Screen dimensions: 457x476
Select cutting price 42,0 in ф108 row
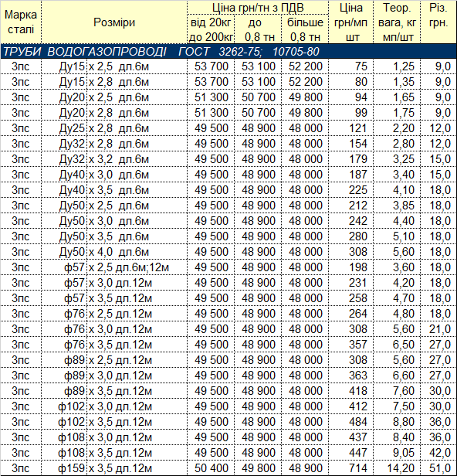point(438,453)
